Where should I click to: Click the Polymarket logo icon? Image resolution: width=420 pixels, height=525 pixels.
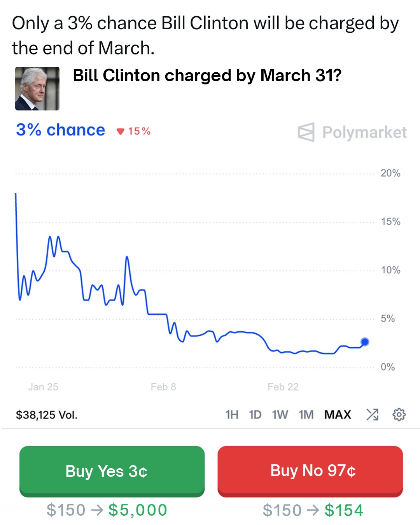[x=306, y=132]
